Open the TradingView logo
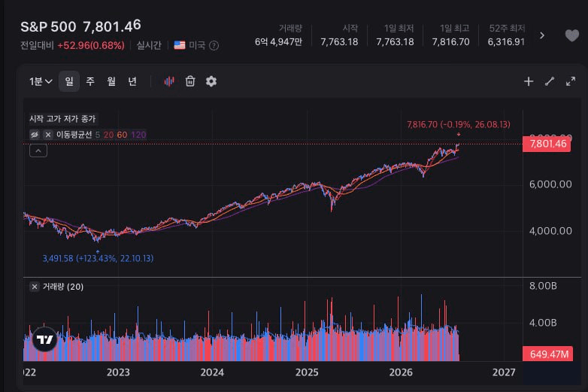 click(44, 340)
